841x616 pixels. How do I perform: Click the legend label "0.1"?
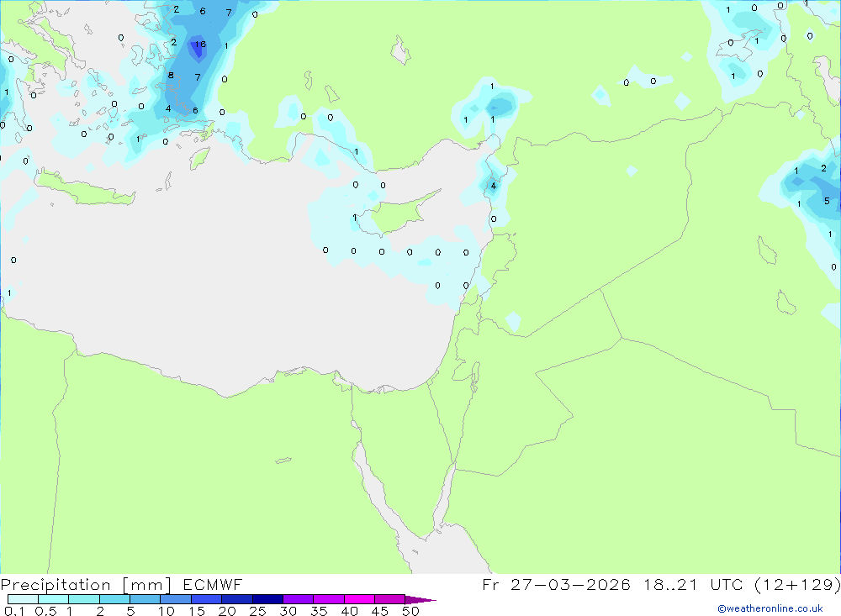point(14,611)
